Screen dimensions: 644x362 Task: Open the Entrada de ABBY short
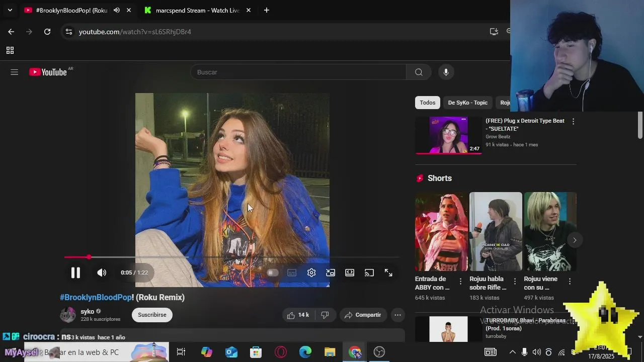click(x=441, y=232)
